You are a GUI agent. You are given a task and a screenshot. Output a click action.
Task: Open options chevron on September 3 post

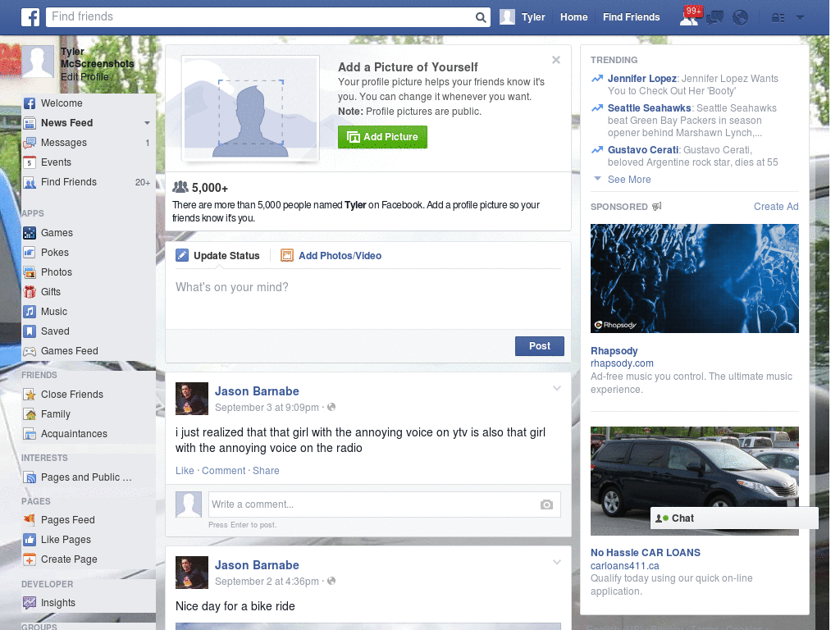[557, 388]
